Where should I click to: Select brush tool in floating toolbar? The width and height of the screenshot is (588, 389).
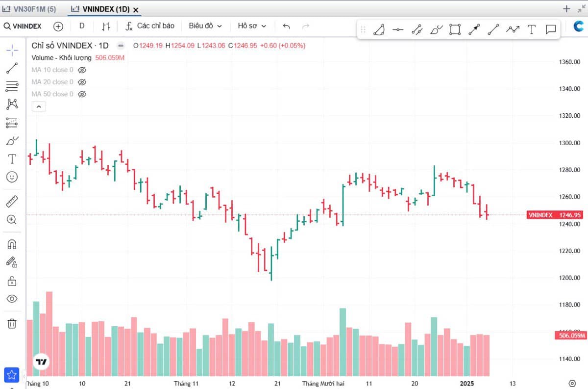(436, 30)
